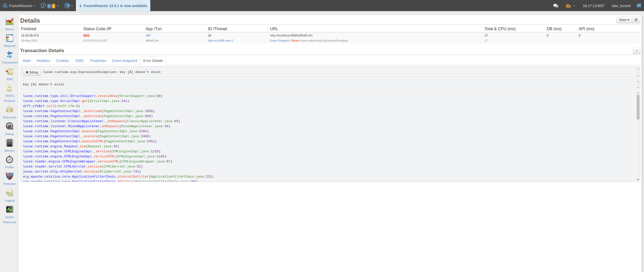Image resolution: width=644 pixels, height=272 pixels.
Task: Click URL http://localhost:8888/diff/diff.cfm
Action: [x=291, y=36]
